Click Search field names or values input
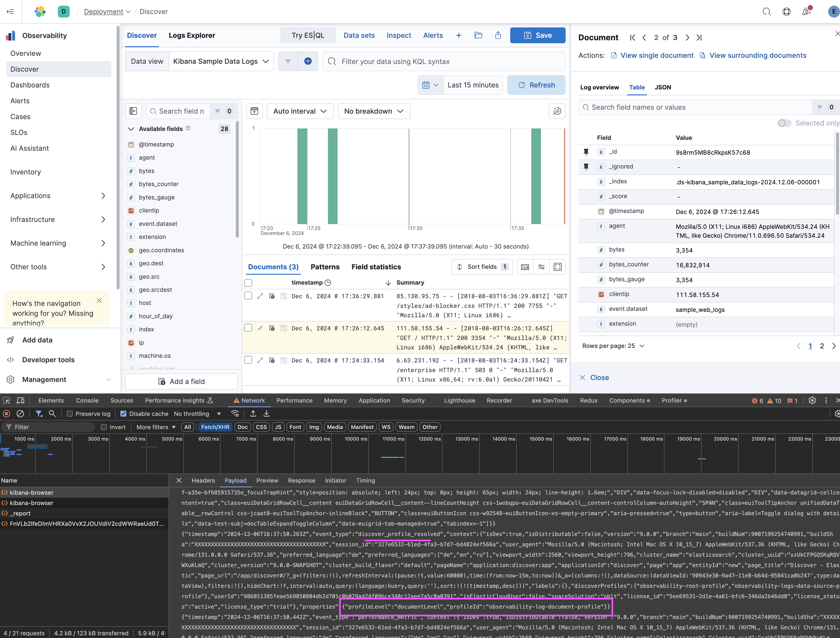The width and height of the screenshot is (840, 638). point(695,107)
